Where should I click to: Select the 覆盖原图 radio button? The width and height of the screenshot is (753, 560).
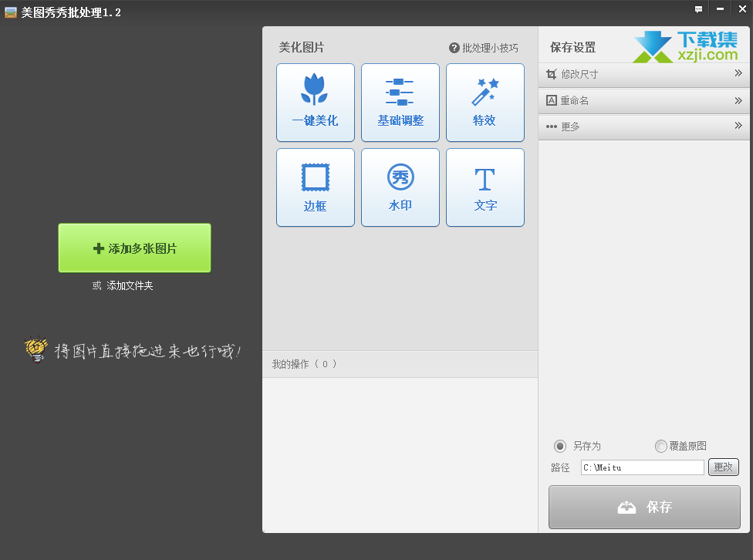[660, 446]
